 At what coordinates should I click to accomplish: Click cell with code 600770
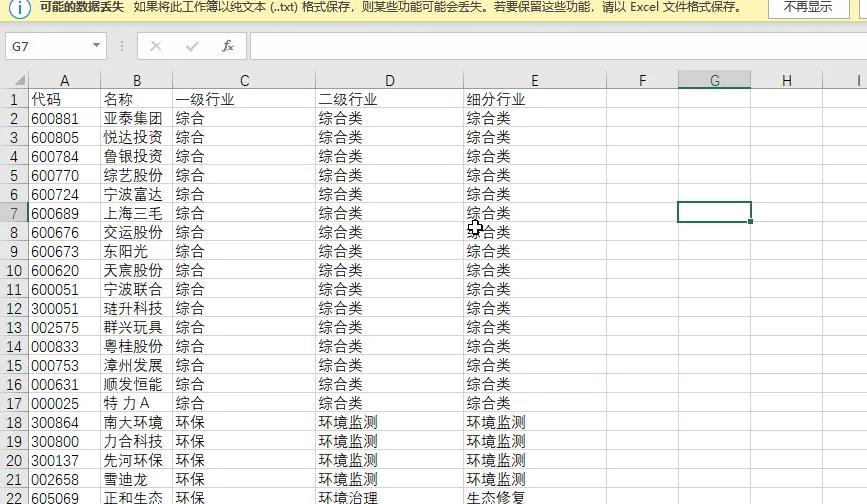tap(65, 175)
